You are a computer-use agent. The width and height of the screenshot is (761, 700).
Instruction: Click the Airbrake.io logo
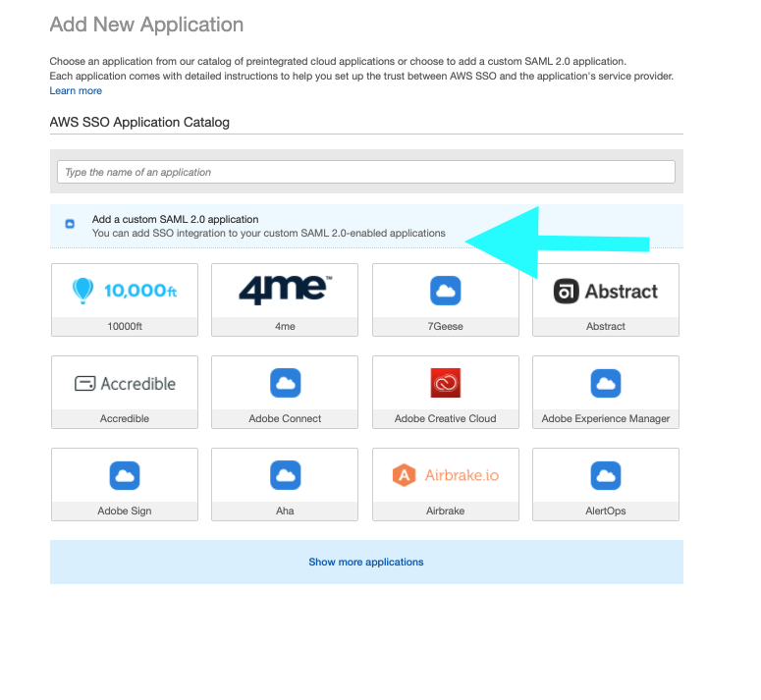tap(445, 475)
